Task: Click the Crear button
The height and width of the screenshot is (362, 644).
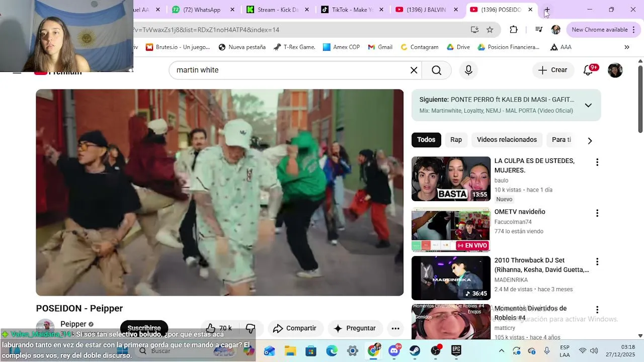Action: (553, 70)
